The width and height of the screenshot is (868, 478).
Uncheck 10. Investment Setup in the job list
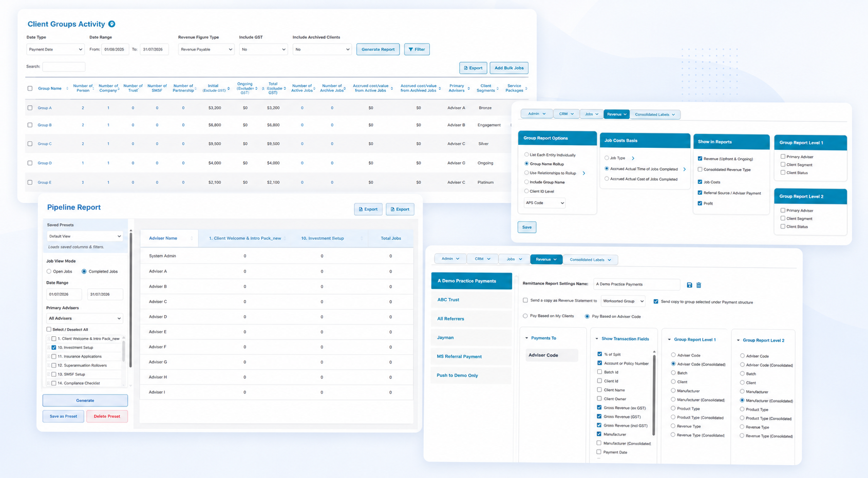(54, 348)
